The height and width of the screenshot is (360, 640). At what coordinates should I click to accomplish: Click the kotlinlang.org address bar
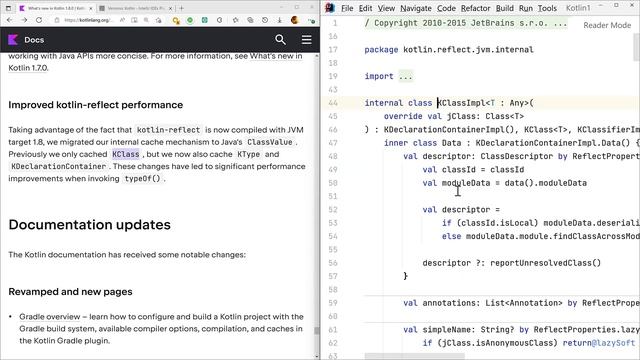[x=88, y=20]
